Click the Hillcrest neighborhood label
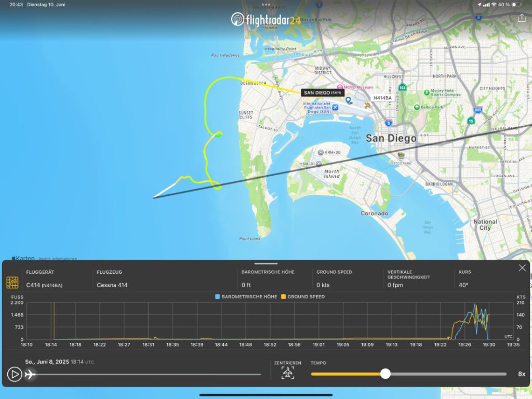This screenshot has width=532, height=399. 393,77
